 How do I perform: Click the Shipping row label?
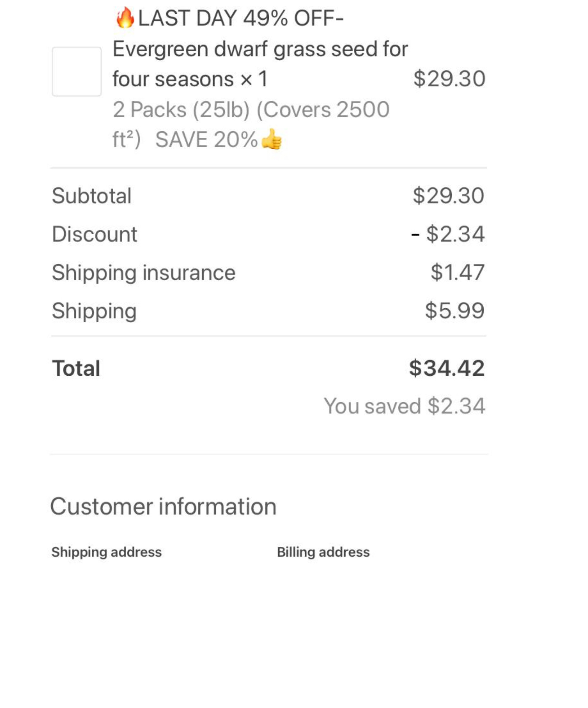pyautogui.click(x=94, y=310)
